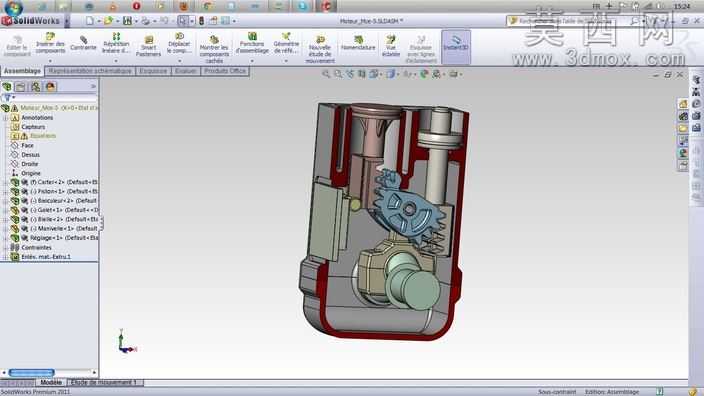Select Modèle bottom tab

coord(51,383)
